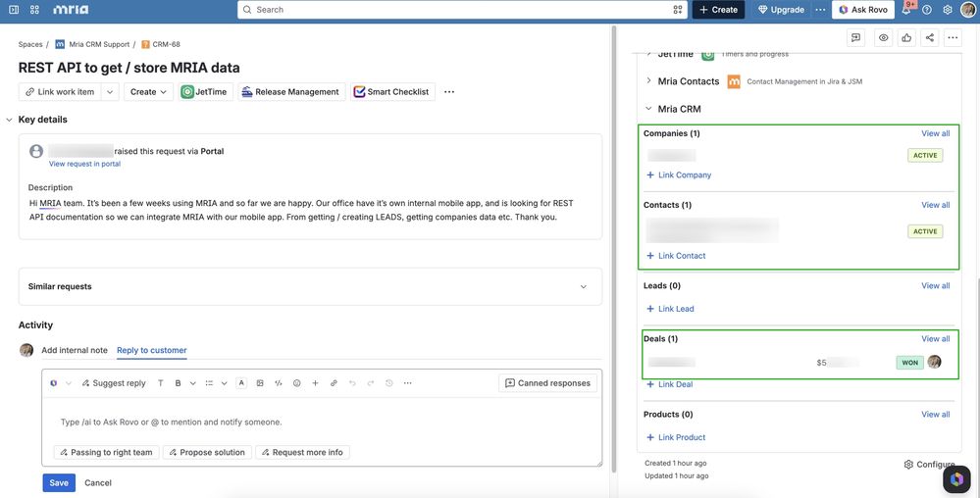
Task: Expand the Mria Contacts section
Action: coord(648,80)
